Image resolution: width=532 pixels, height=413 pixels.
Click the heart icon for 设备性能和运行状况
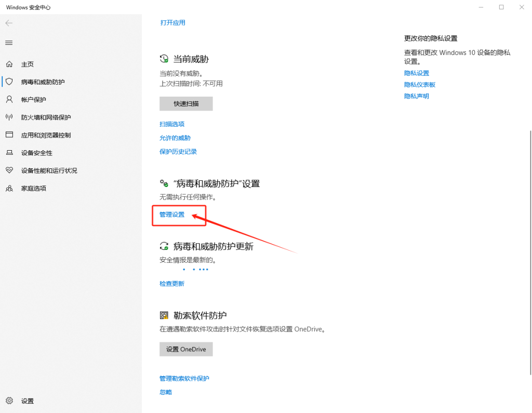pyautogui.click(x=9, y=170)
